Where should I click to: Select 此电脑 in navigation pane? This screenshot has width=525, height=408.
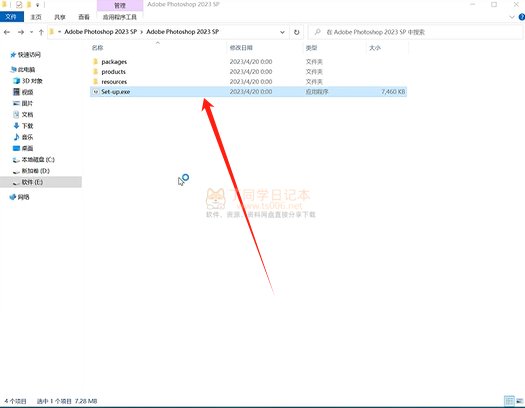point(26,70)
